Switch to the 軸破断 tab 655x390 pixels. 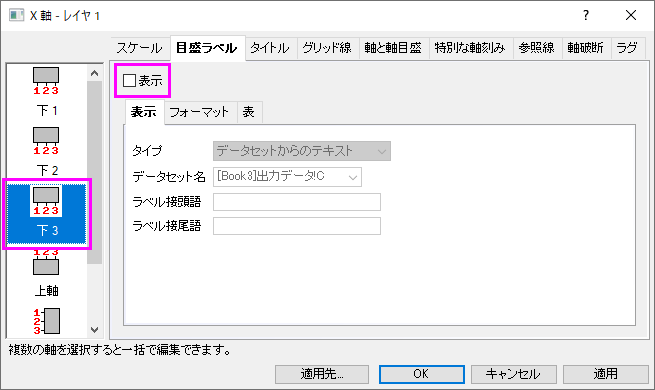[x=586, y=48]
